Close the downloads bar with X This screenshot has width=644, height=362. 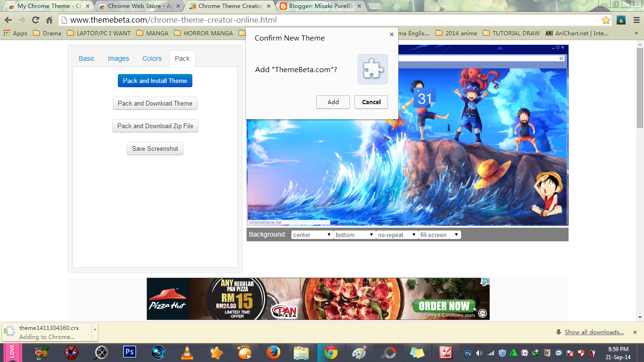click(x=635, y=332)
